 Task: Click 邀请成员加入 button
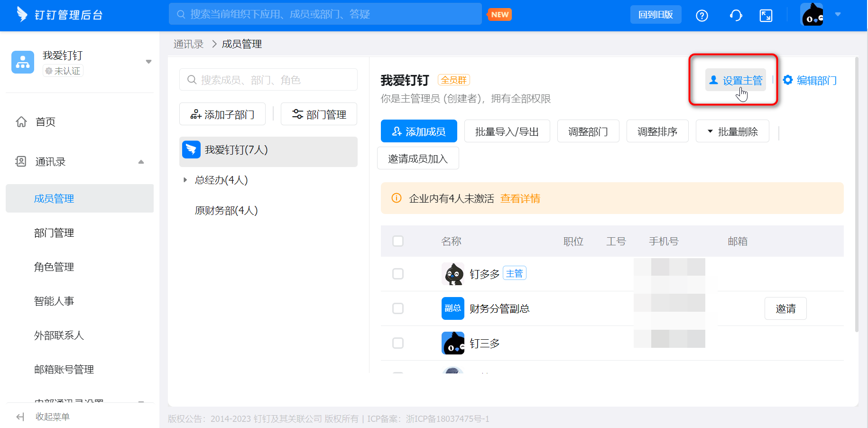point(418,158)
